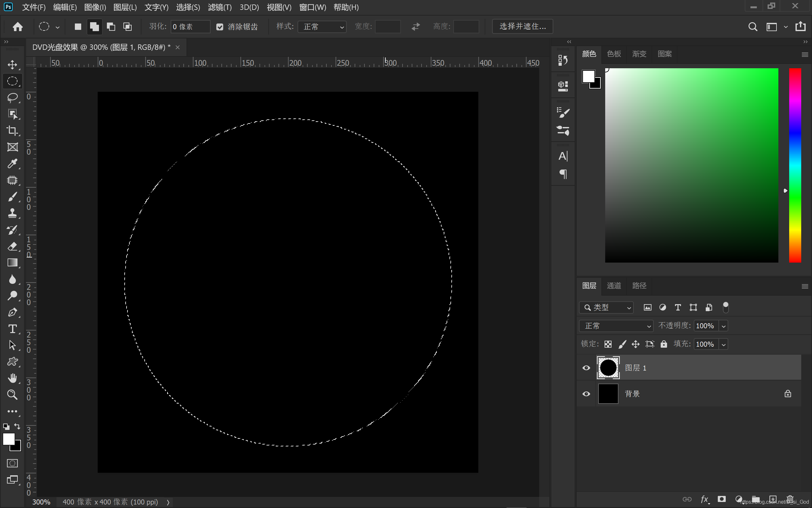Select the History Brush tool
Viewport: 812px width, 508px height.
(12, 230)
